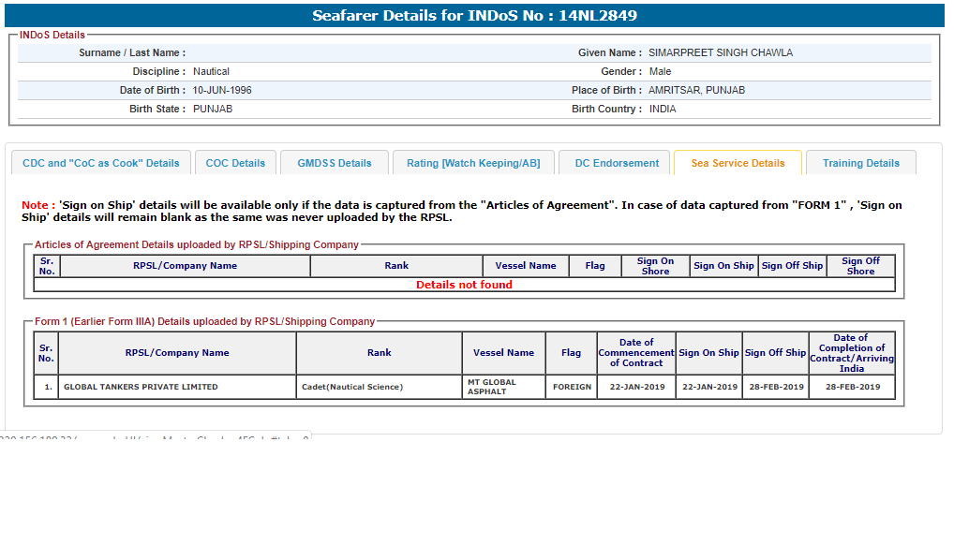The image size is (954, 560).
Task: Click the Sign Off Shore column header
Action: (859, 266)
